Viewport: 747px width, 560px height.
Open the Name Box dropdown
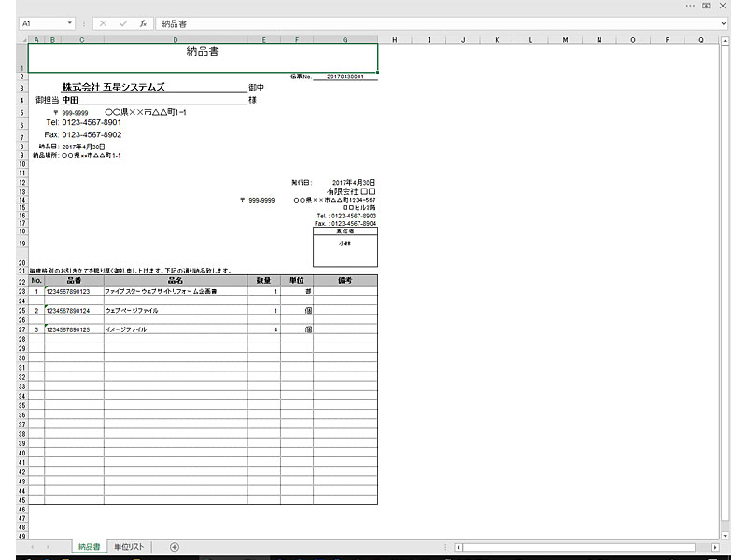click(71, 22)
